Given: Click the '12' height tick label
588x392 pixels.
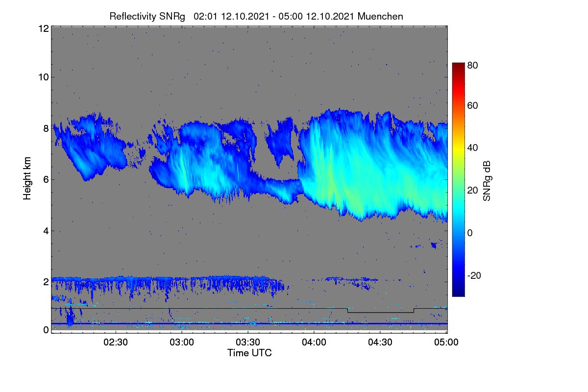Looking at the screenshot, I should pos(43,28).
